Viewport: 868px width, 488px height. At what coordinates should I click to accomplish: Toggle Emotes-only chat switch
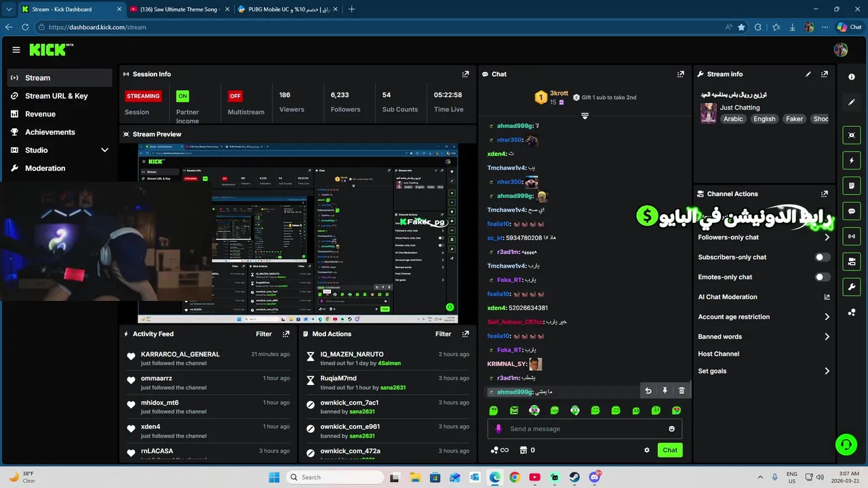pos(822,277)
